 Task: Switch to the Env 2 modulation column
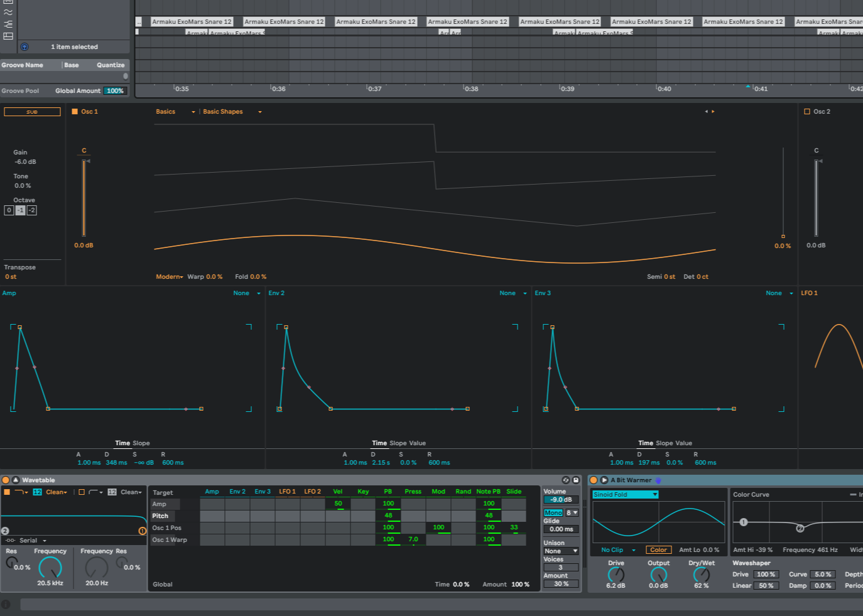pyautogui.click(x=237, y=492)
